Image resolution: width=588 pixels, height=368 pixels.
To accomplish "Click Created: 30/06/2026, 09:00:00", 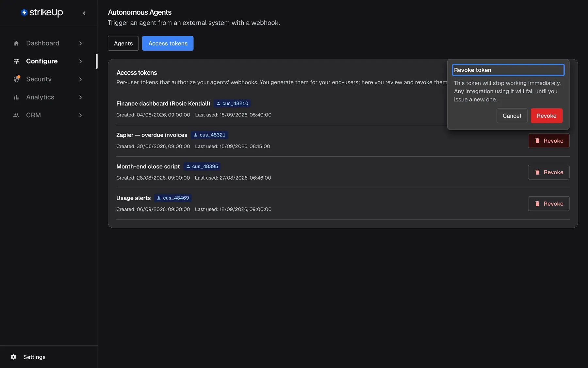I will click(x=153, y=146).
